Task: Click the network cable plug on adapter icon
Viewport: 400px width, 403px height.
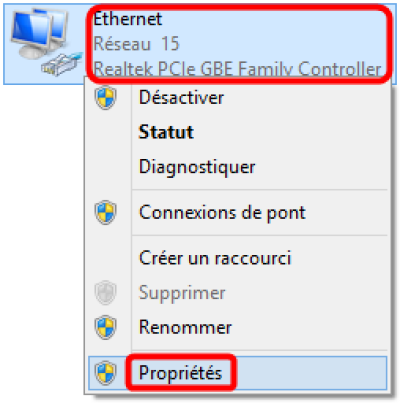Action: click(x=62, y=64)
